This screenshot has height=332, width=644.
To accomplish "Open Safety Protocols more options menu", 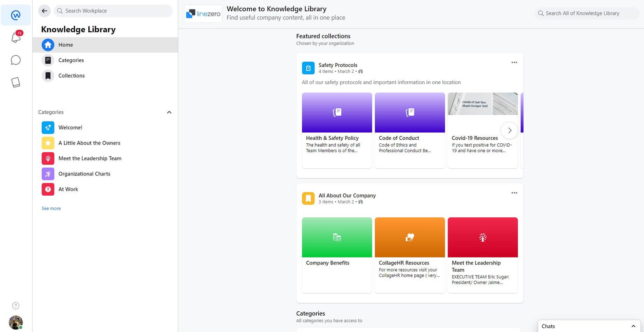I will pos(514,62).
